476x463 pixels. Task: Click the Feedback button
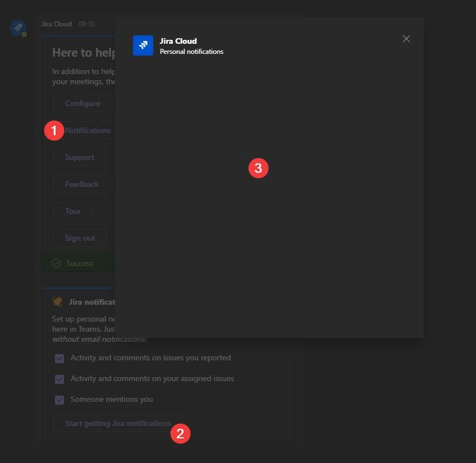(81, 184)
